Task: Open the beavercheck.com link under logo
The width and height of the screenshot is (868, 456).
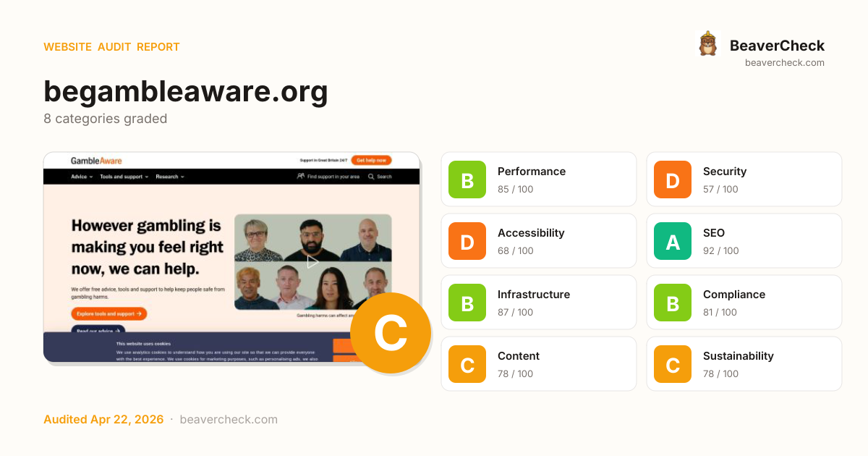Action: pyautogui.click(x=784, y=63)
